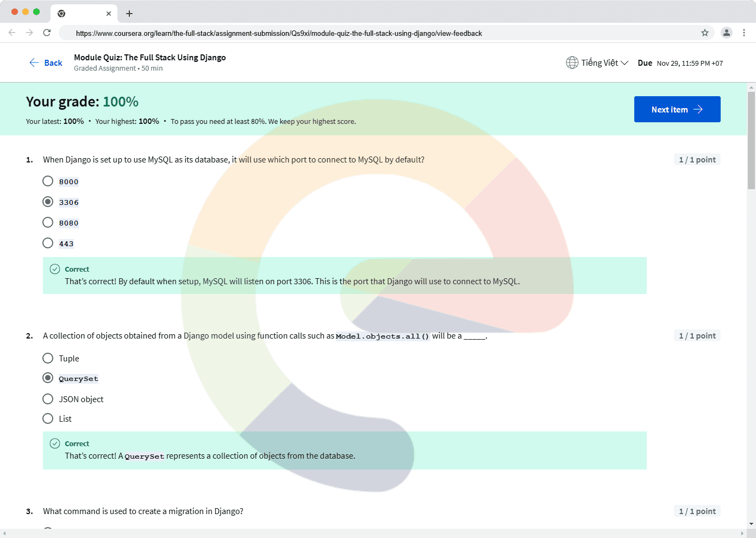Click the Correct checkmark icon for question 2
The image size is (756, 538).
(x=55, y=443)
